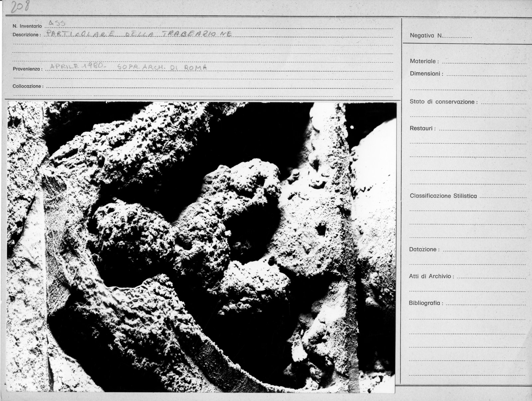Click the 'Materiale' label
Image resolution: width=532 pixels, height=401 pixels.
[x=424, y=61]
